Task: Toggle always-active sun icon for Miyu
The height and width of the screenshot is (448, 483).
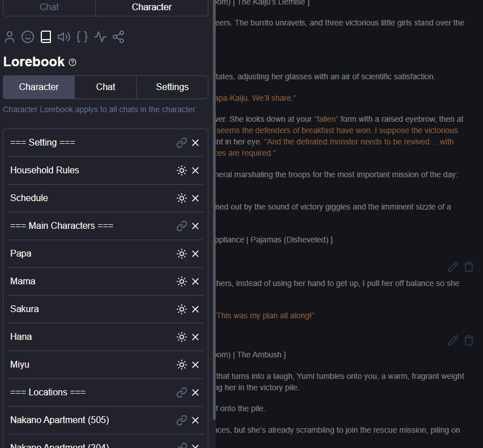Action: click(x=182, y=365)
